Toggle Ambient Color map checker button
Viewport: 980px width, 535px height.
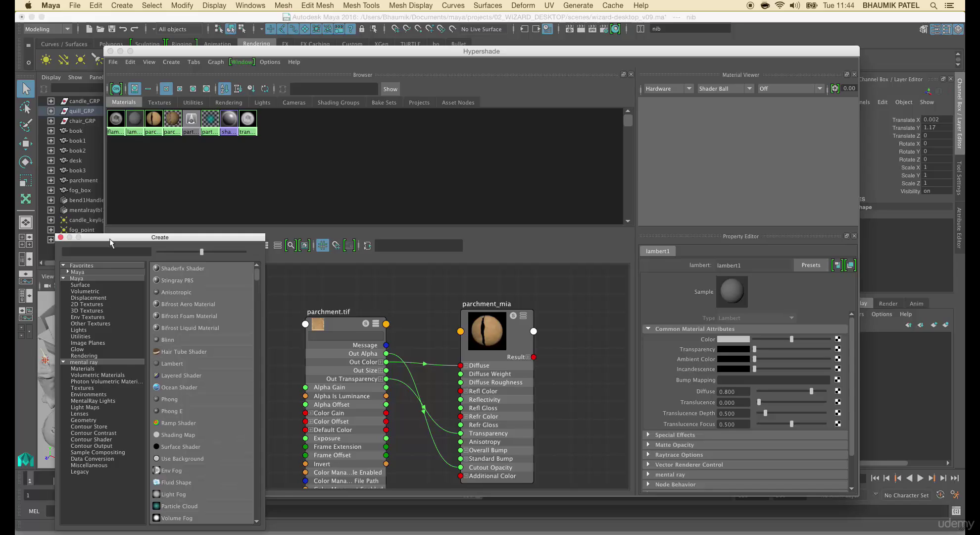tap(837, 359)
